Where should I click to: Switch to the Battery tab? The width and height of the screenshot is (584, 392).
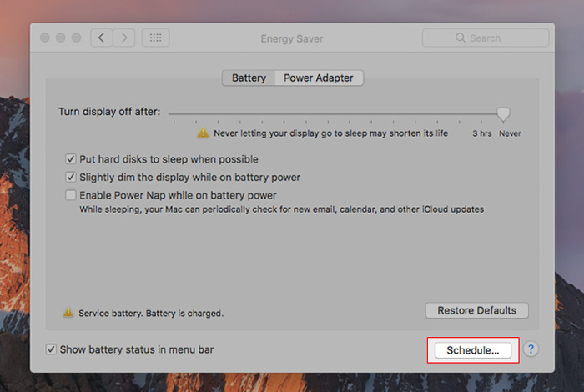[249, 78]
